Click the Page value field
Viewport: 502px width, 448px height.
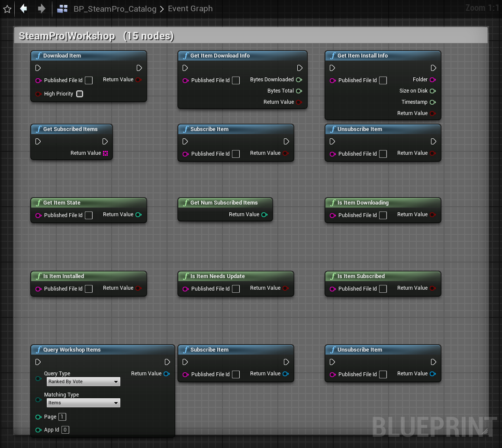click(62, 417)
